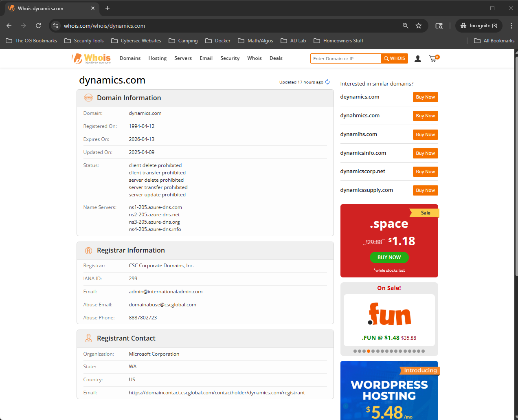The height and width of the screenshot is (420, 518).
Task: Open the Chrome browser menu
Action: point(511,25)
